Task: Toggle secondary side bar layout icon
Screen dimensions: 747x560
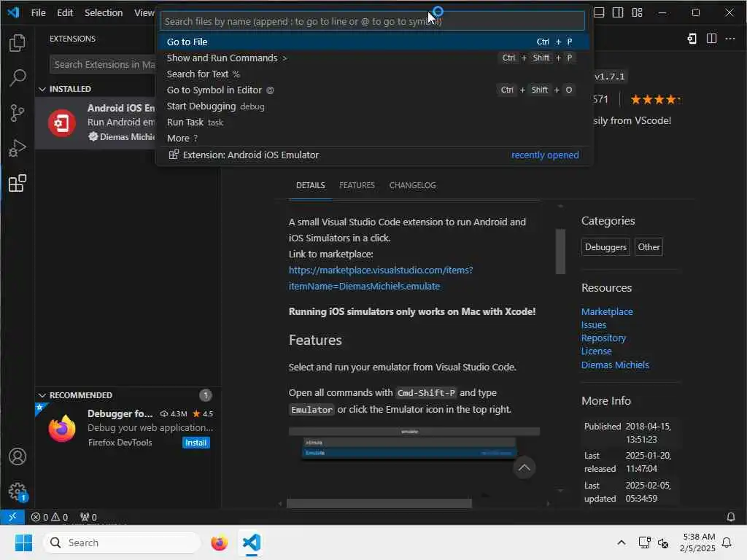Action: 618,12
